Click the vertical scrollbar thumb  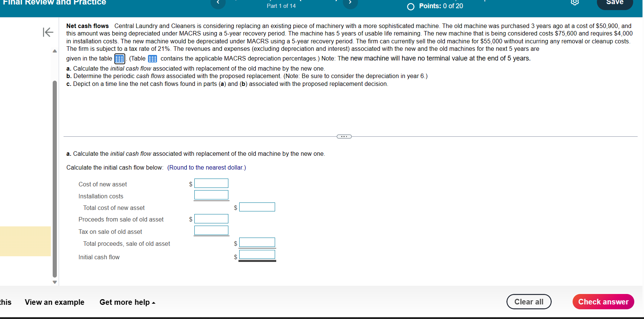(x=55, y=179)
